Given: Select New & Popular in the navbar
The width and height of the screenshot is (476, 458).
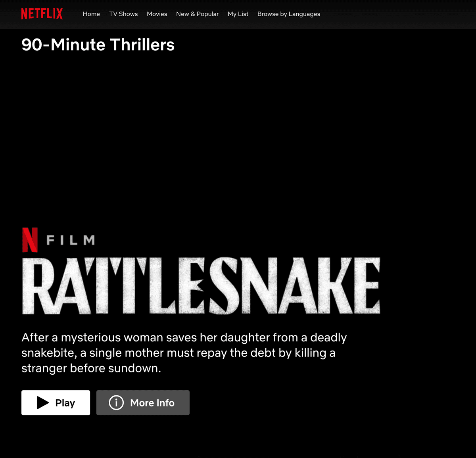Looking at the screenshot, I should 197,14.
